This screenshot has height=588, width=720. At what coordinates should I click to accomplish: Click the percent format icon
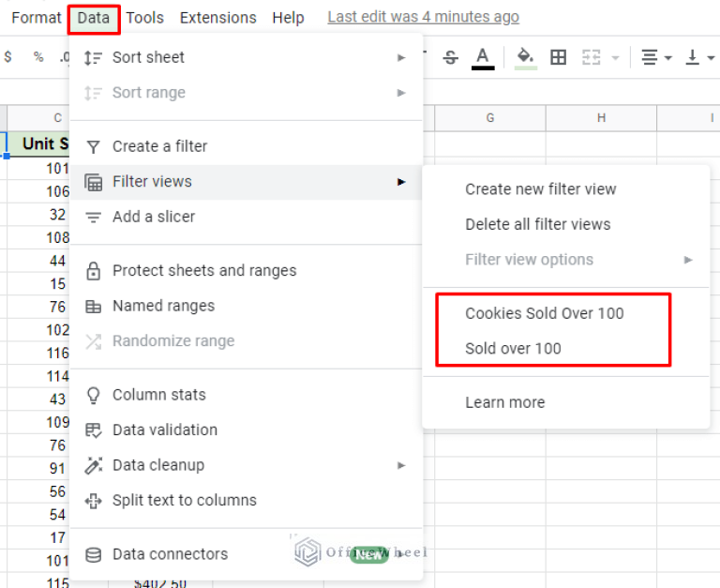point(38,57)
